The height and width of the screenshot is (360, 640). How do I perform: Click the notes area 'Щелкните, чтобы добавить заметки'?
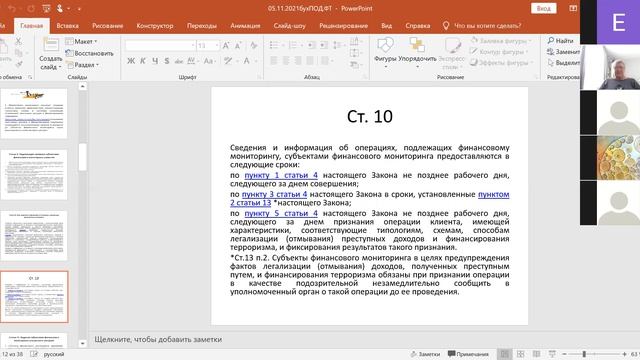(158, 339)
